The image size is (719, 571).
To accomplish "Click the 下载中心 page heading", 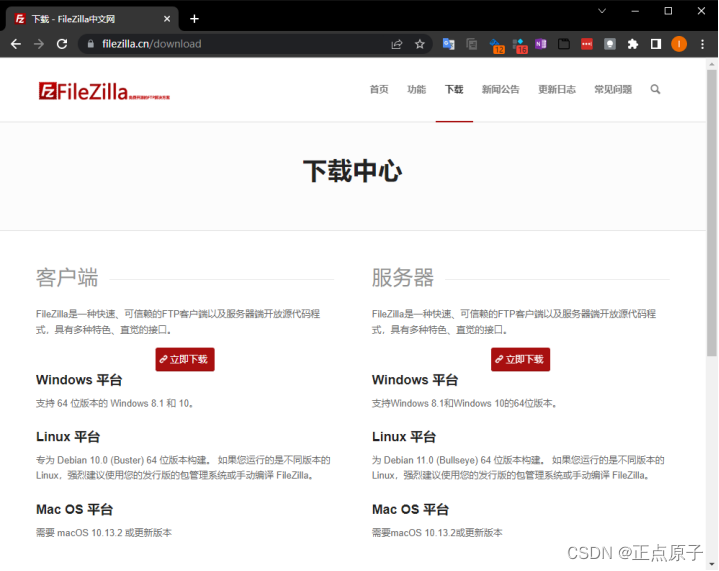I will [352, 171].
